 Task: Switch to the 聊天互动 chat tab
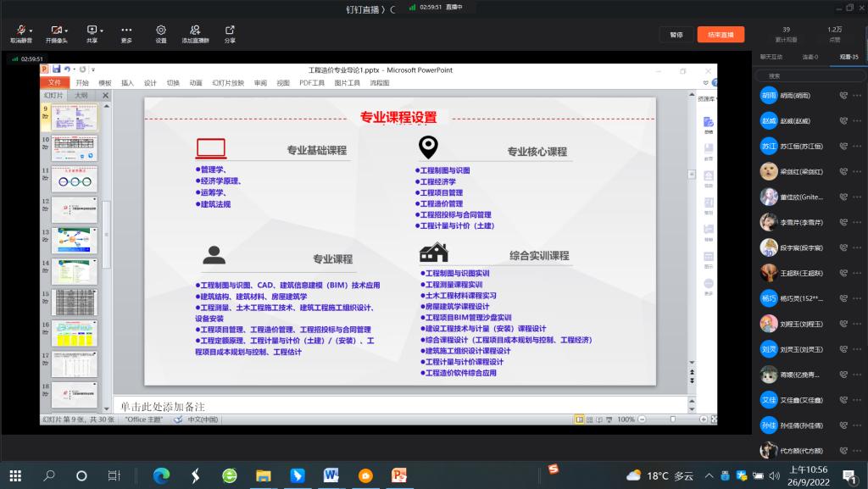click(771, 57)
